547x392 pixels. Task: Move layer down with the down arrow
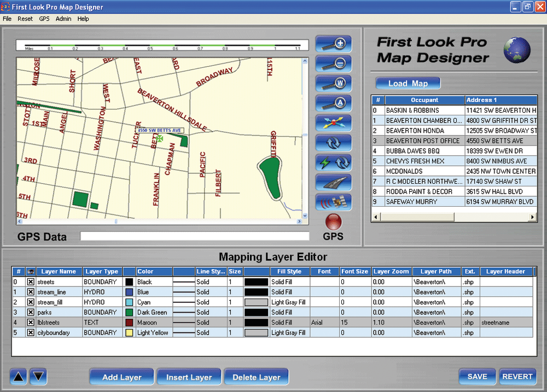point(39,376)
